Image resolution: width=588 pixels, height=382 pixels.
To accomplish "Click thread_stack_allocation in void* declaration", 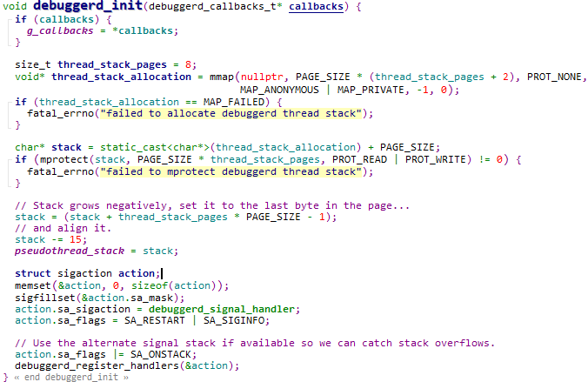I will (121, 77).
